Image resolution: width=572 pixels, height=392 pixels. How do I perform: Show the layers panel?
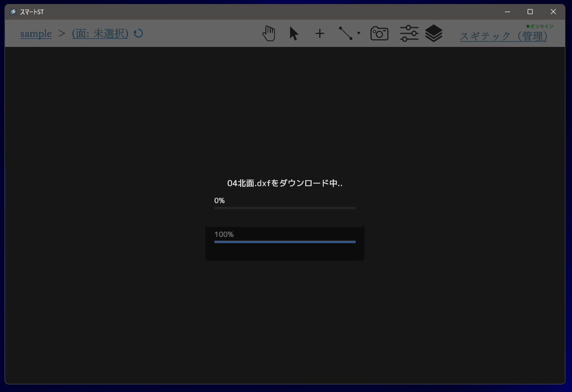point(434,34)
